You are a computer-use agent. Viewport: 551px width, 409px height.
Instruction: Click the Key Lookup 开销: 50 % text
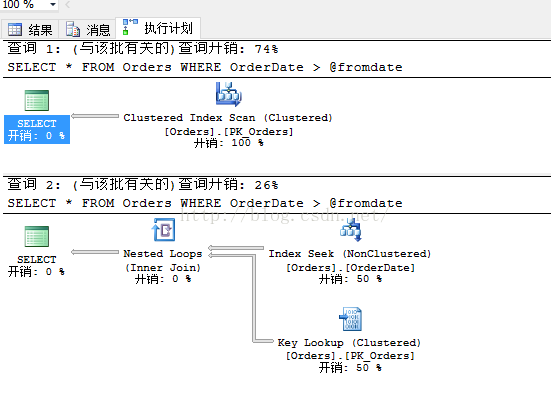click(350, 368)
